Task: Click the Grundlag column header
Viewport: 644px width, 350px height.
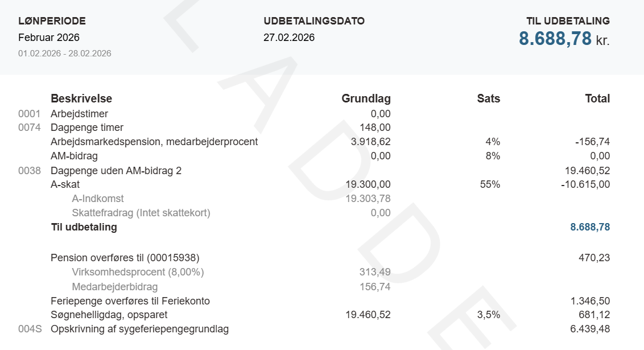Action: pos(366,98)
